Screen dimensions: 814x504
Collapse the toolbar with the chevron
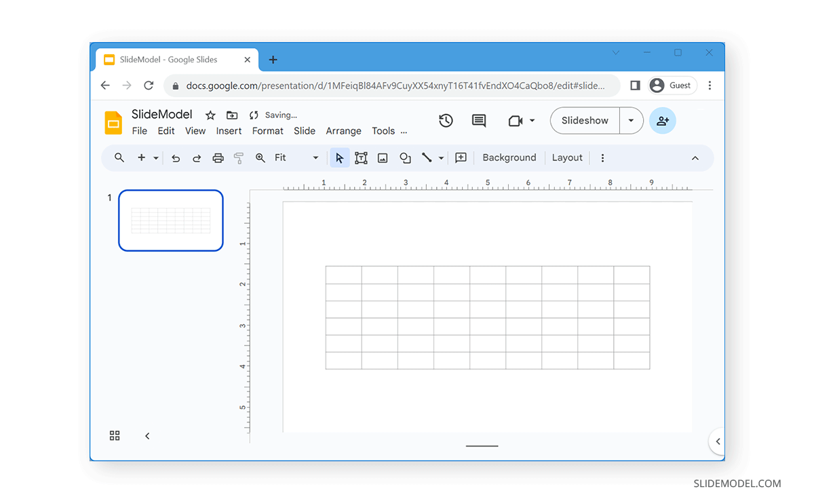(695, 157)
